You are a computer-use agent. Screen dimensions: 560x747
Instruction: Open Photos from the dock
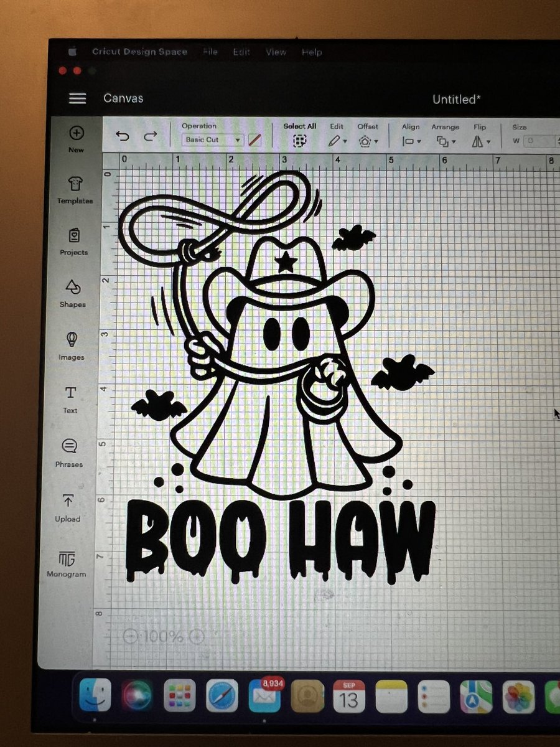(518, 697)
